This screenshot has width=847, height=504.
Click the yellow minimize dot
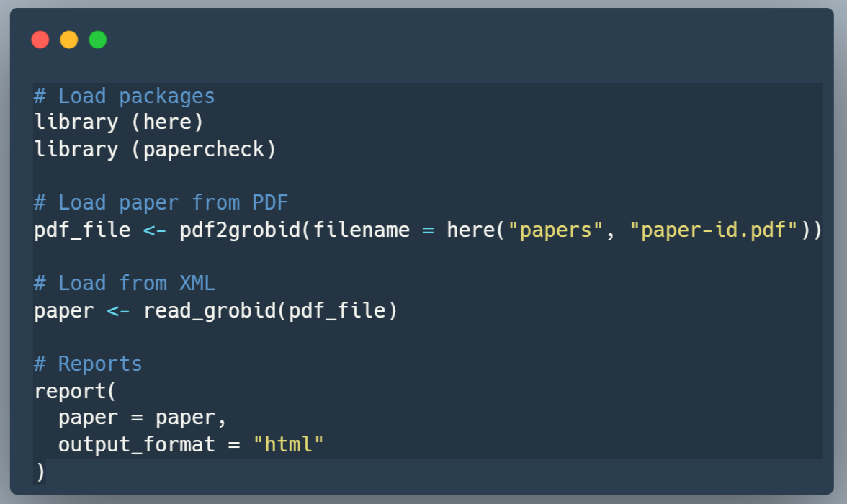point(69,40)
